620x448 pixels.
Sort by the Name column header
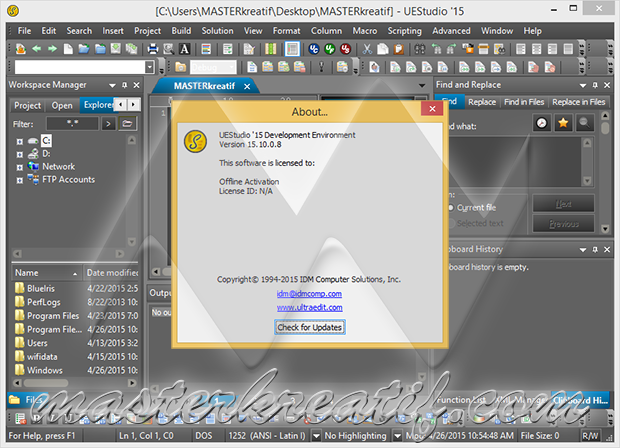[x=47, y=273]
